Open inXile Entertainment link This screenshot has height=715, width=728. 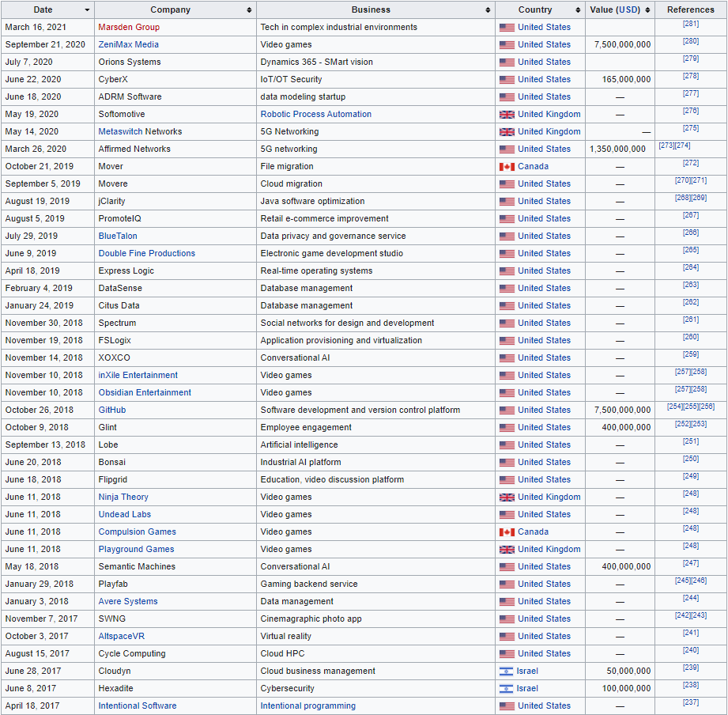(138, 375)
